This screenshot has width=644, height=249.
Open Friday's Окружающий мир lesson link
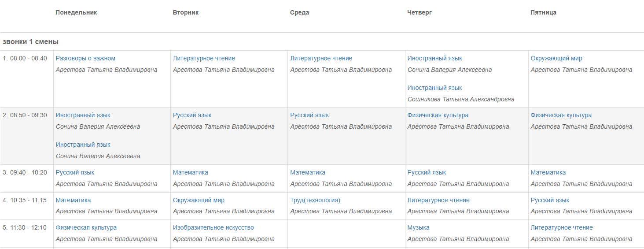(556, 58)
